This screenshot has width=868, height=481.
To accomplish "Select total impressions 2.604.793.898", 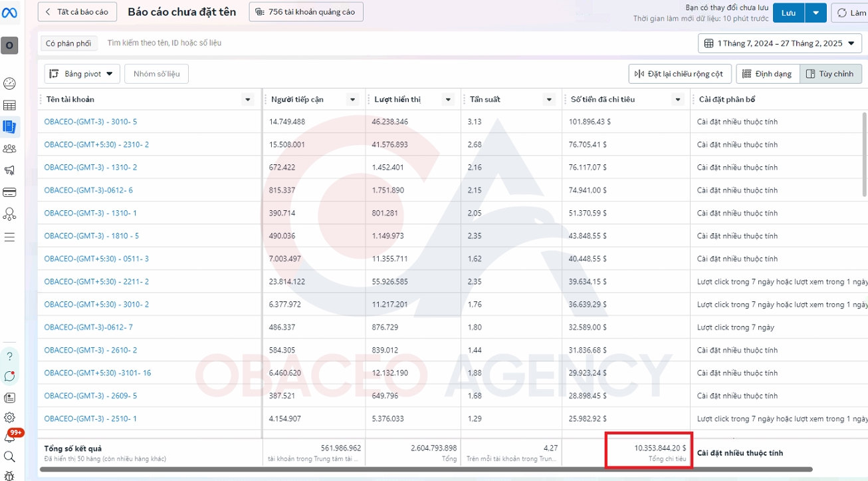I will click(x=433, y=448).
